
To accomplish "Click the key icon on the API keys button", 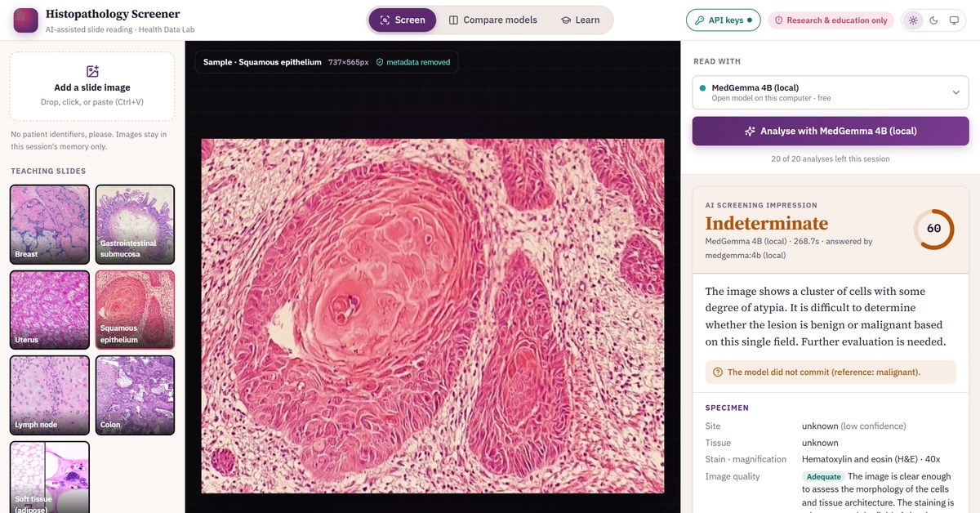I will pyautogui.click(x=700, y=20).
